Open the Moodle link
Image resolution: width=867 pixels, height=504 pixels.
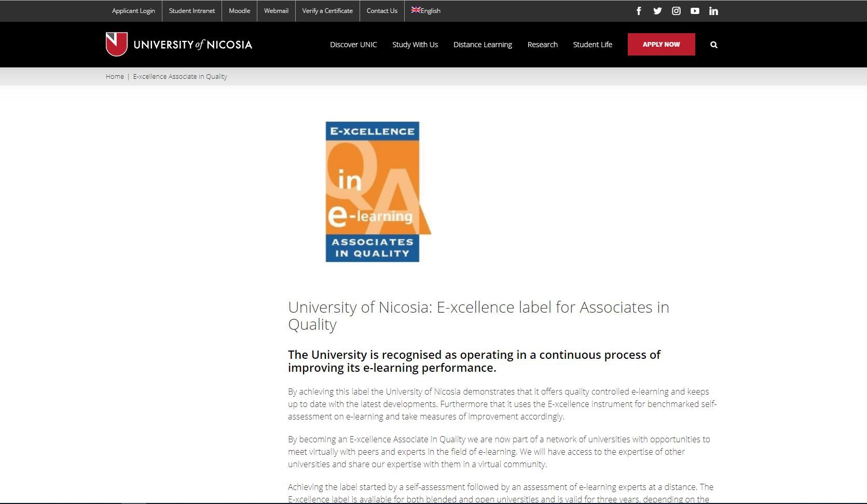pos(239,11)
